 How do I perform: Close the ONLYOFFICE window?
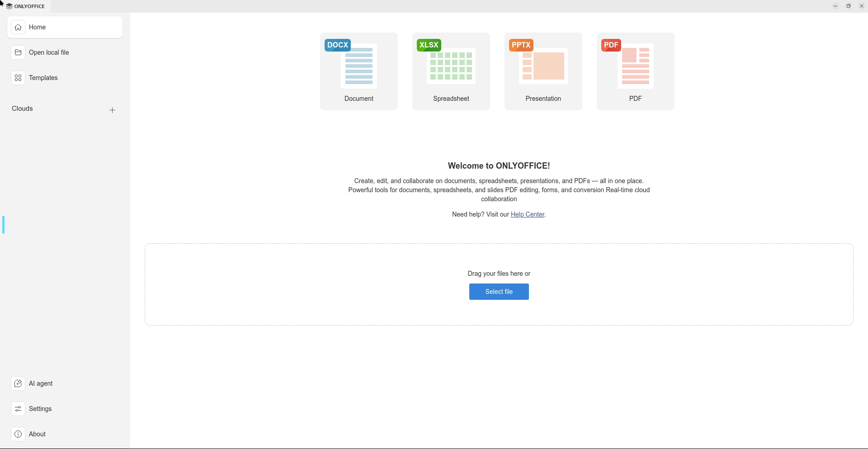(861, 6)
